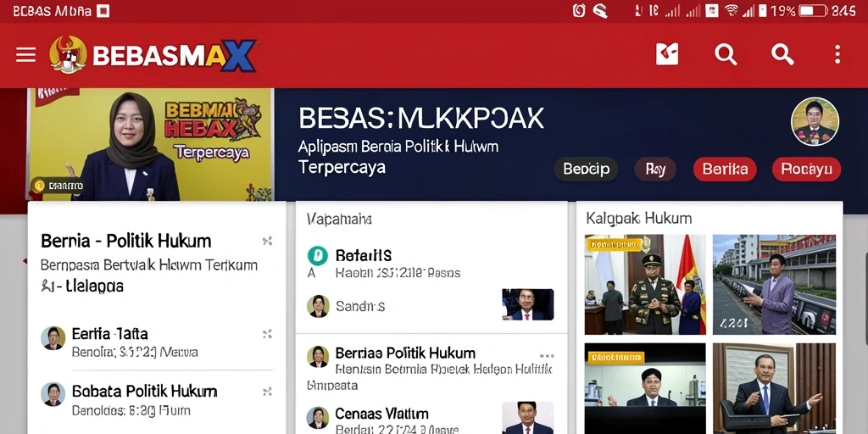Tap the battery indicator in status bar
The height and width of the screenshot is (434, 868).
pyautogui.click(x=813, y=10)
